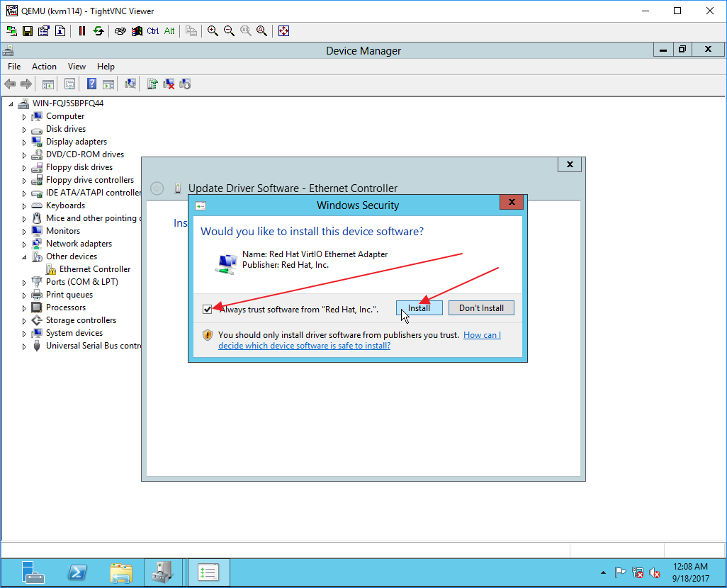This screenshot has width=727, height=588.
Task: Select the Ethernet Controller device
Action: click(x=95, y=269)
